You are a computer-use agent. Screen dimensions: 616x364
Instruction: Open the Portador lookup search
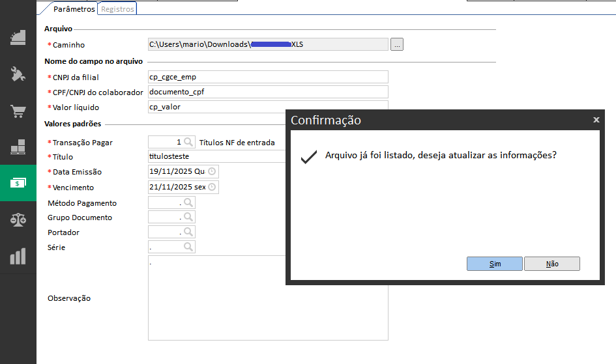188,232
